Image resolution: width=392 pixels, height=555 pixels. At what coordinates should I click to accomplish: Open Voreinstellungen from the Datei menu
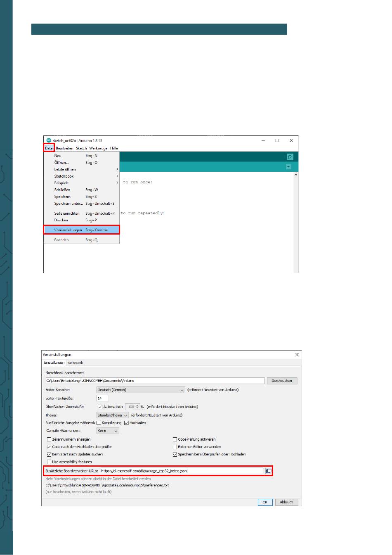[x=81, y=230]
